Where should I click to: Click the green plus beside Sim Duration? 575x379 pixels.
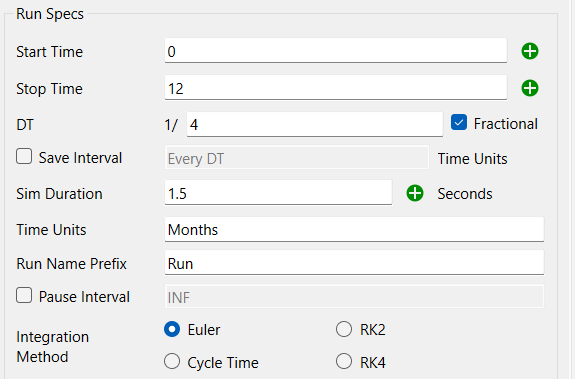pyautogui.click(x=415, y=193)
